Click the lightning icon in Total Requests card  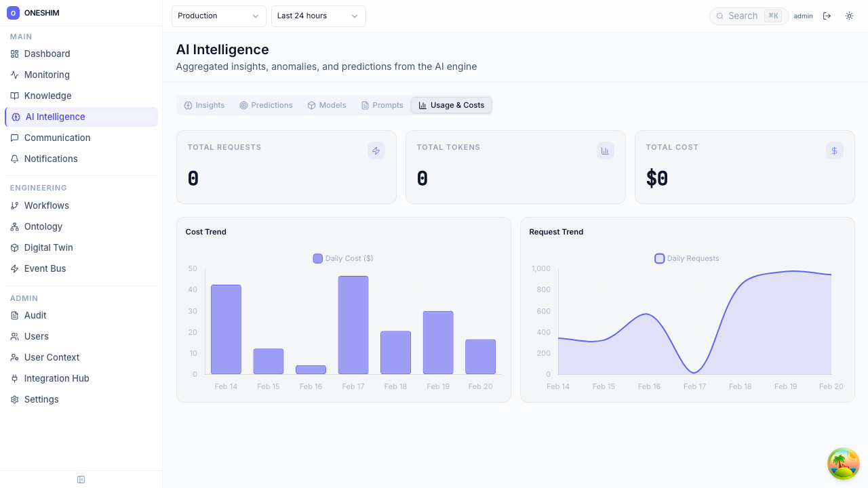click(x=376, y=150)
